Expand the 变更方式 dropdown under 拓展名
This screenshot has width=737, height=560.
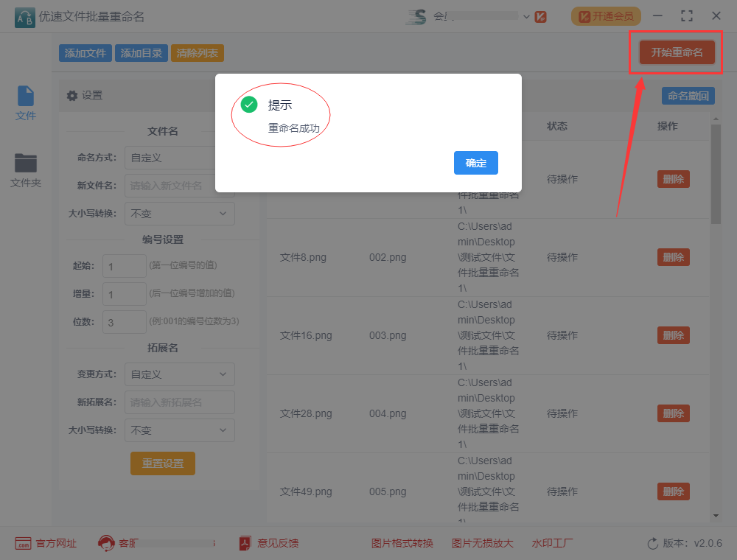pos(179,374)
